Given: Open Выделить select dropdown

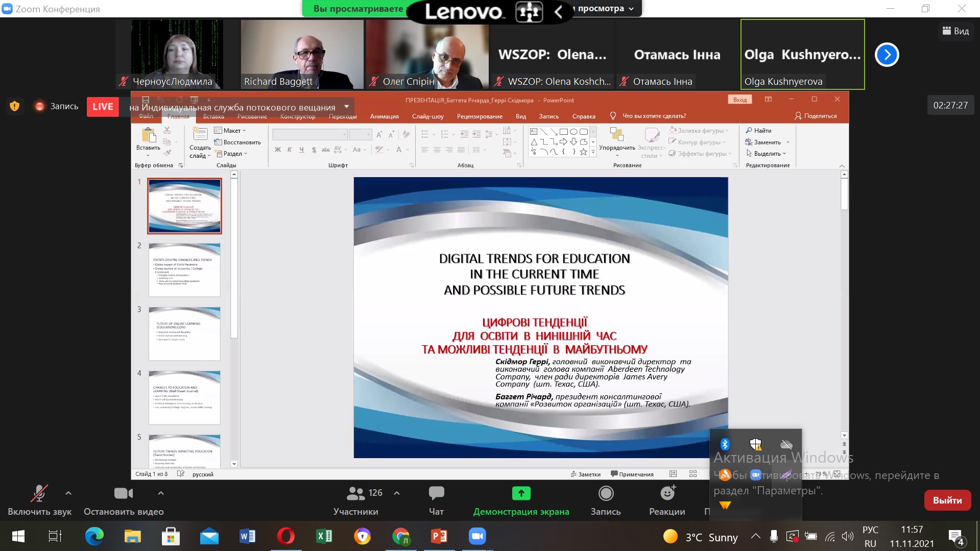Looking at the screenshot, I should [x=766, y=154].
